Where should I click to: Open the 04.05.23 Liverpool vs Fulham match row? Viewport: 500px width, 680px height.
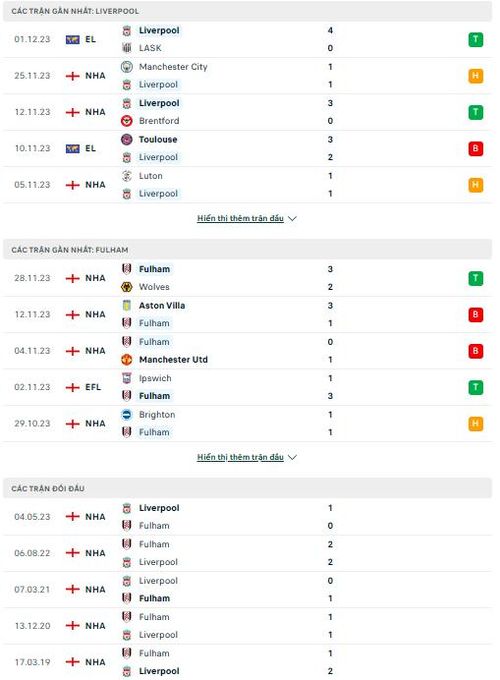point(248,517)
